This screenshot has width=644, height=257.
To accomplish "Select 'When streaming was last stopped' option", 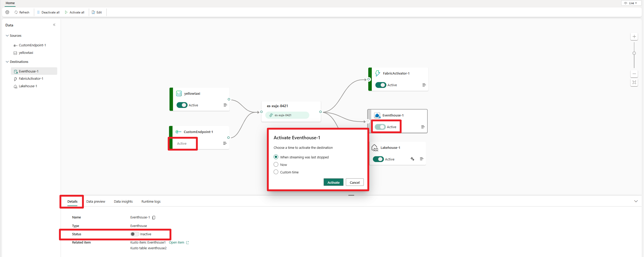I will pos(276,157).
